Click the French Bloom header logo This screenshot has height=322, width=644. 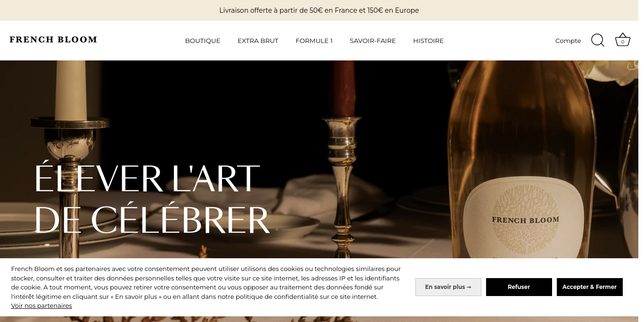[x=53, y=40]
